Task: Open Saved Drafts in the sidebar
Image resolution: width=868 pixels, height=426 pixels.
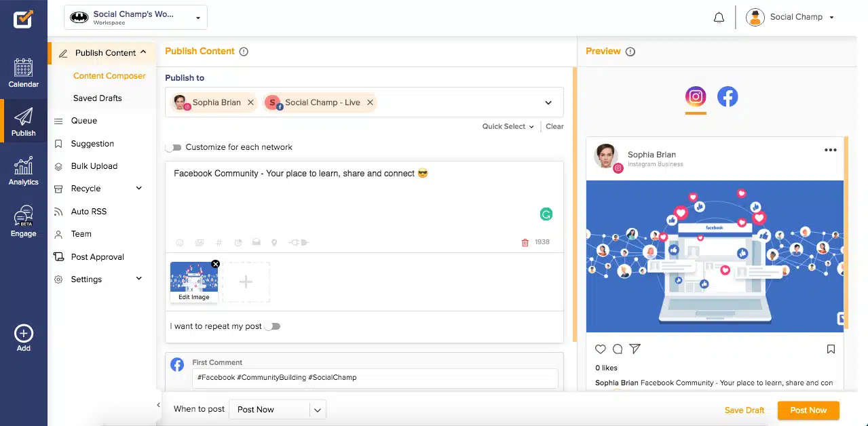Action: [x=98, y=98]
